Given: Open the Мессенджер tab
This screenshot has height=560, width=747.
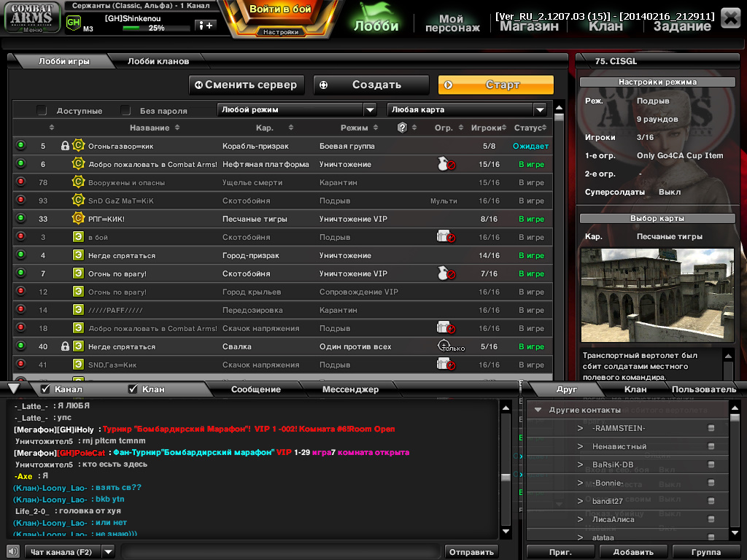Looking at the screenshot, I should click(x=350, y=389).
